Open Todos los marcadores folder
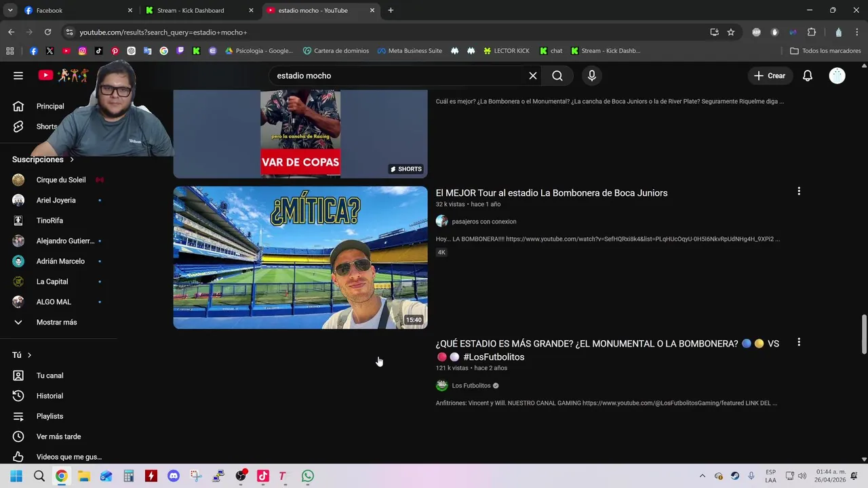This screenshot has height=488, width=868. click(x=826, y=51)
